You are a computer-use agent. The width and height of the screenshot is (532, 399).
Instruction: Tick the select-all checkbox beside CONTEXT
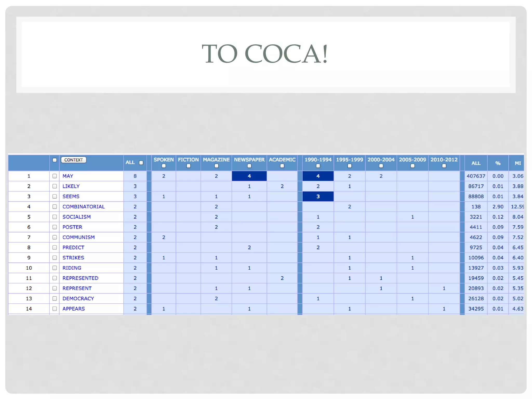tap(55, 160)
